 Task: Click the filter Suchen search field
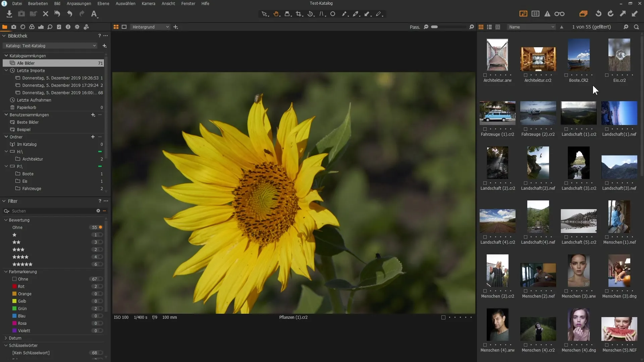pyautogui.click(x=54, y=211)
